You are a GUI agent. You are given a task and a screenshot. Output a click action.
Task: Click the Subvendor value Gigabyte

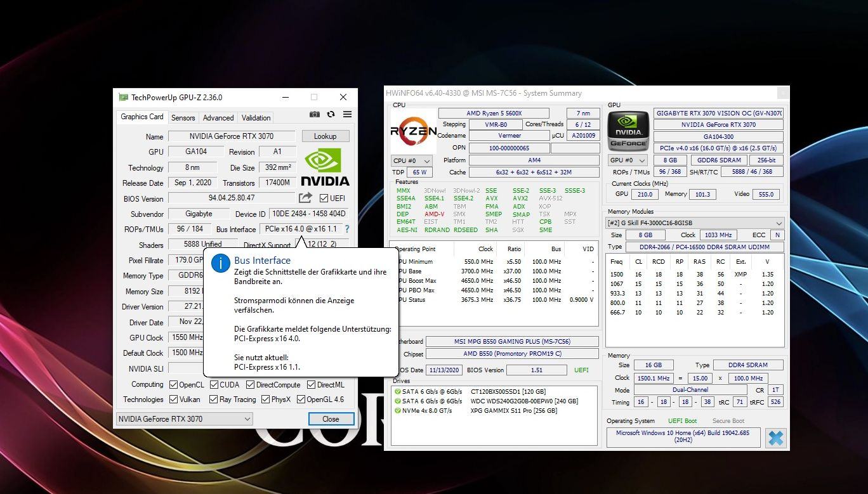click(199, 214)
